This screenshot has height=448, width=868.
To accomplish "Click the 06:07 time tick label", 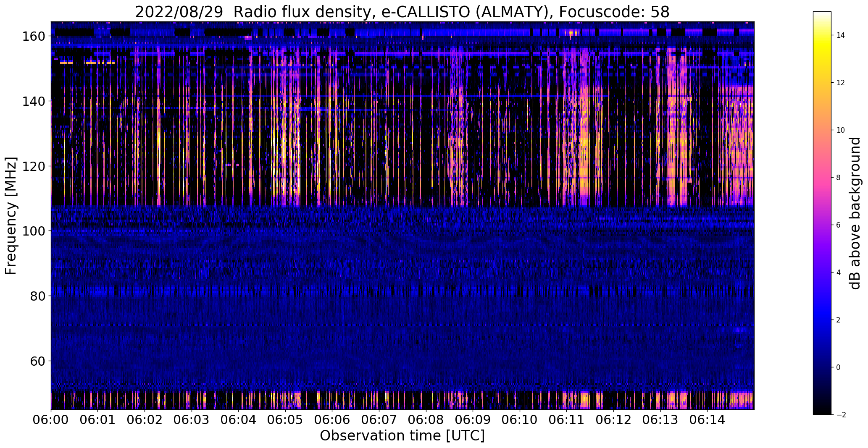I will (379, 420).
